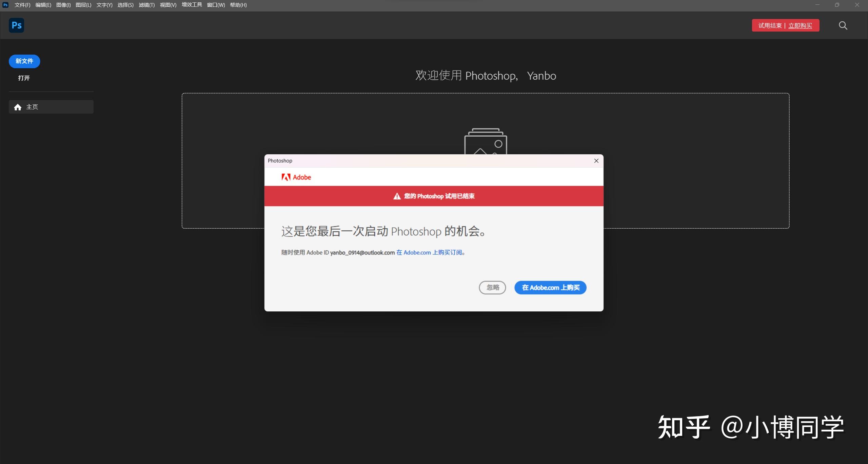
Task: Click the warning icon in the red banner
Action: tap(396, 196)
